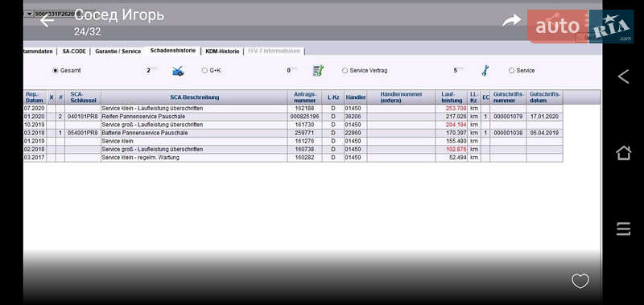Click the Service wrench icon

(x=485, y=71)
